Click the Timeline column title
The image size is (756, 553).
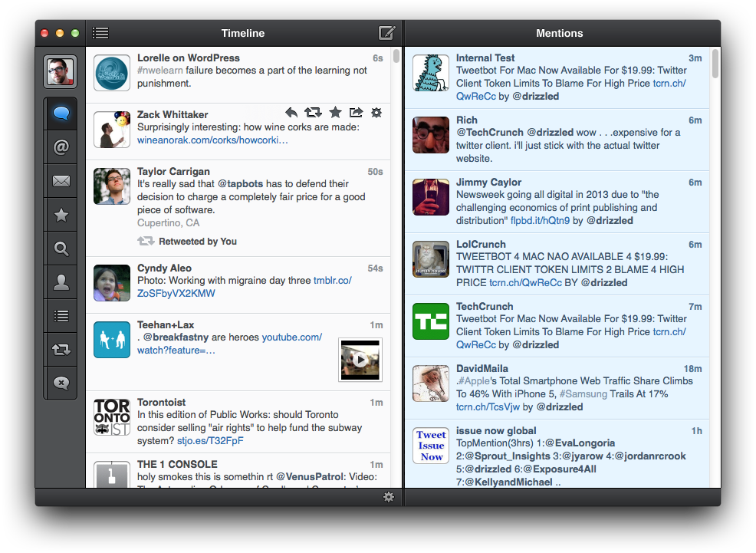click(x=243, y=33)
